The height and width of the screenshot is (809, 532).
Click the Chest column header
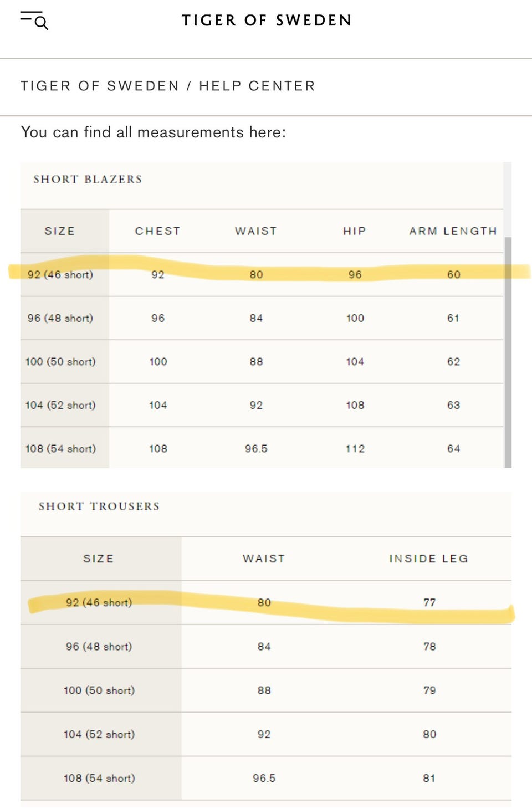[x=158, y=231]
